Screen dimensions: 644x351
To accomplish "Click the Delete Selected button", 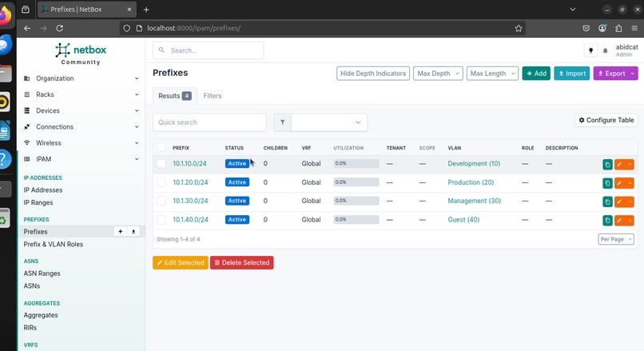I will [x=242, y=262].
